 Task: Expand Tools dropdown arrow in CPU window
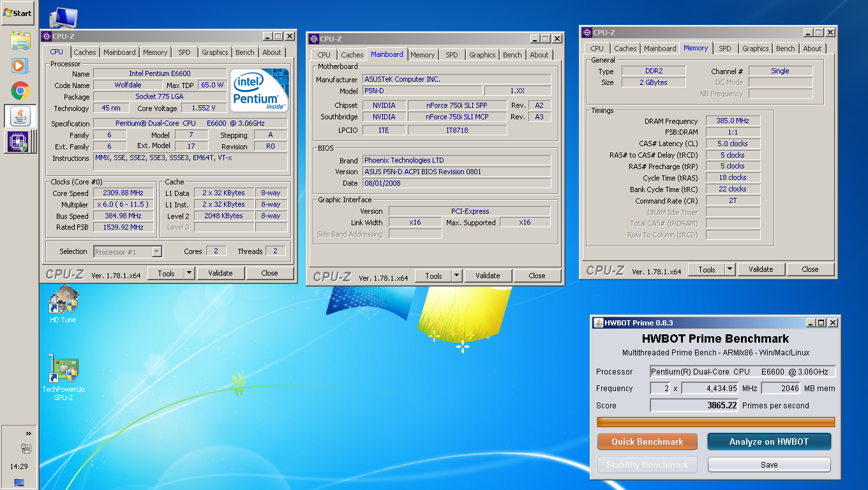189,273
